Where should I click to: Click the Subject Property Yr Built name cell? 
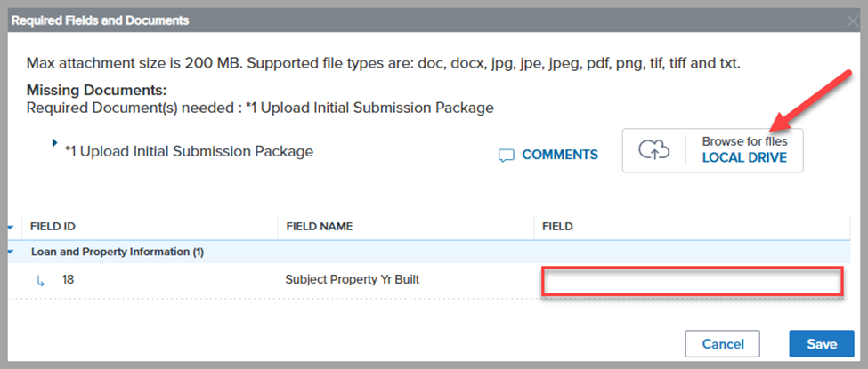point(352,280)
